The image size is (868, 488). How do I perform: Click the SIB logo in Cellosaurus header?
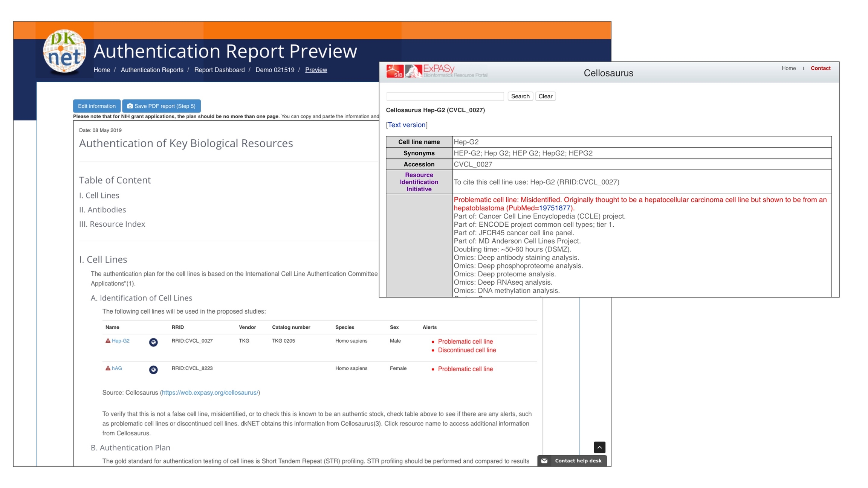(x=394, y=71)
